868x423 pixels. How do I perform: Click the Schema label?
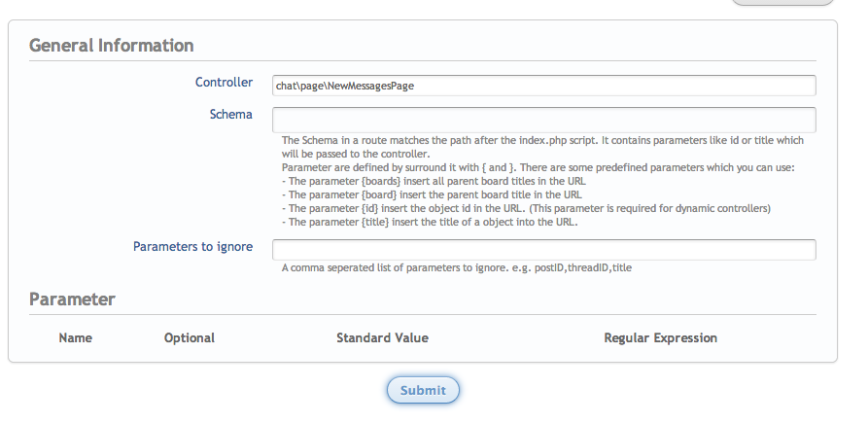[231, 115]
